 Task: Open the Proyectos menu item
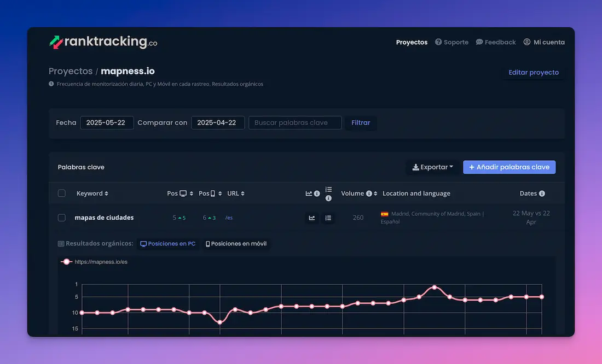coord(412,42)
